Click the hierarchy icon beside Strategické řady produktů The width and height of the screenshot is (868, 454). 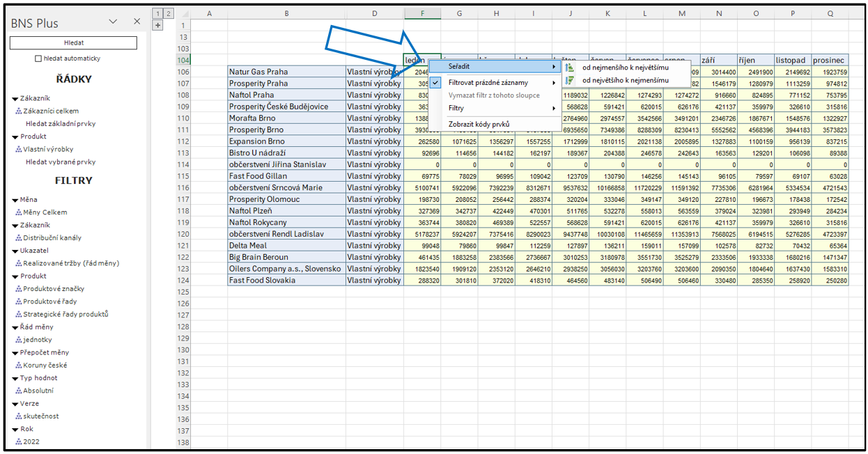click(x=18, y=314)
